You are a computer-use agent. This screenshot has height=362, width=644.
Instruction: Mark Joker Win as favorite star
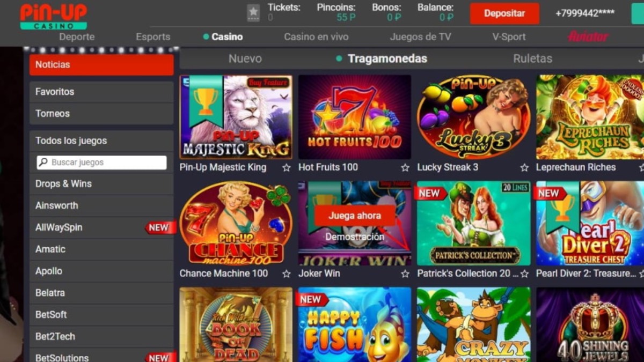point(405,274)
